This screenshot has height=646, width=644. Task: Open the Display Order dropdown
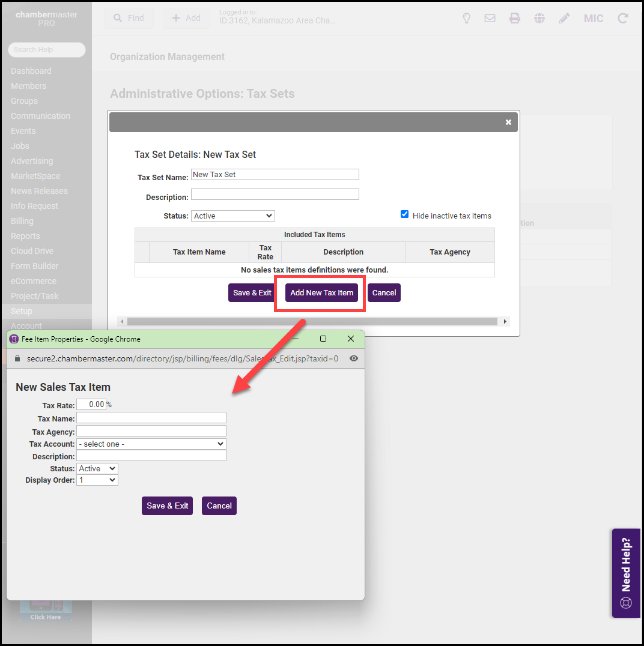97,480
